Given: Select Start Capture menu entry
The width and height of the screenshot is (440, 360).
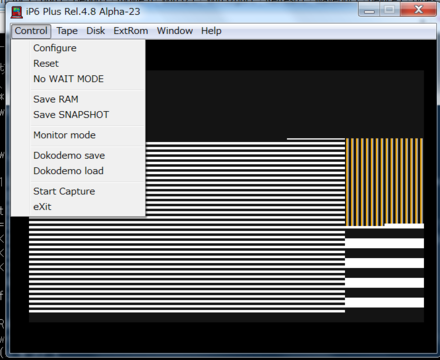Looking at the screenshot, I should click(78, 191).
